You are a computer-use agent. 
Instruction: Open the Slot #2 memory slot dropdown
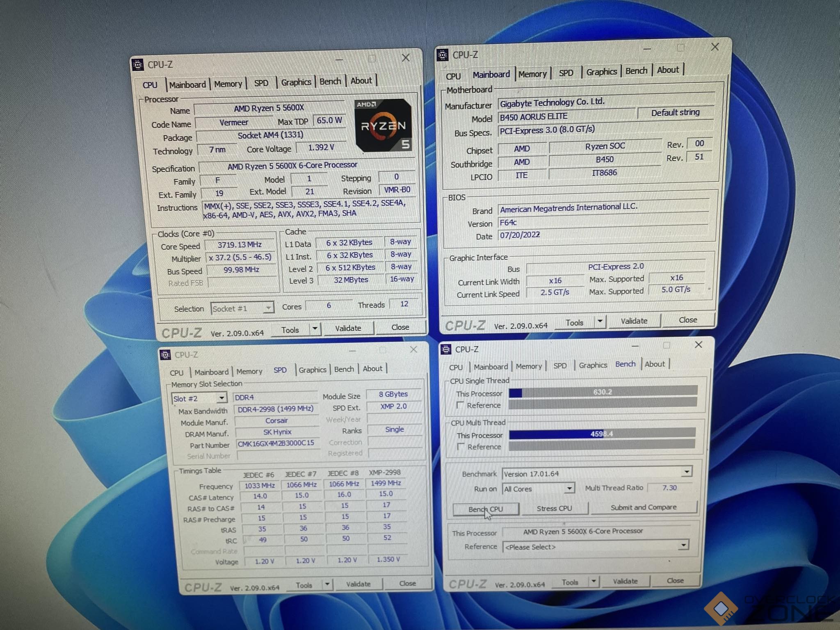click(x=221, y=398)
